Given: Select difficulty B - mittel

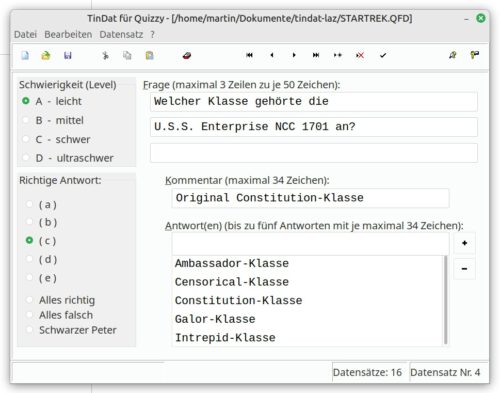Looking at the screenshot, I should tap(53, 120).
